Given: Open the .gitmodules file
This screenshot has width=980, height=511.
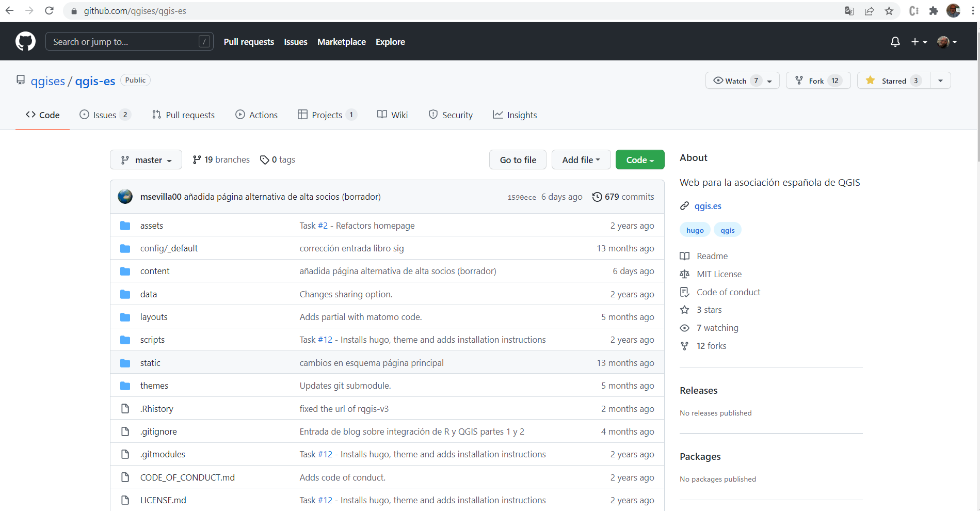Looking at the screenshot, I should [163, 454].
